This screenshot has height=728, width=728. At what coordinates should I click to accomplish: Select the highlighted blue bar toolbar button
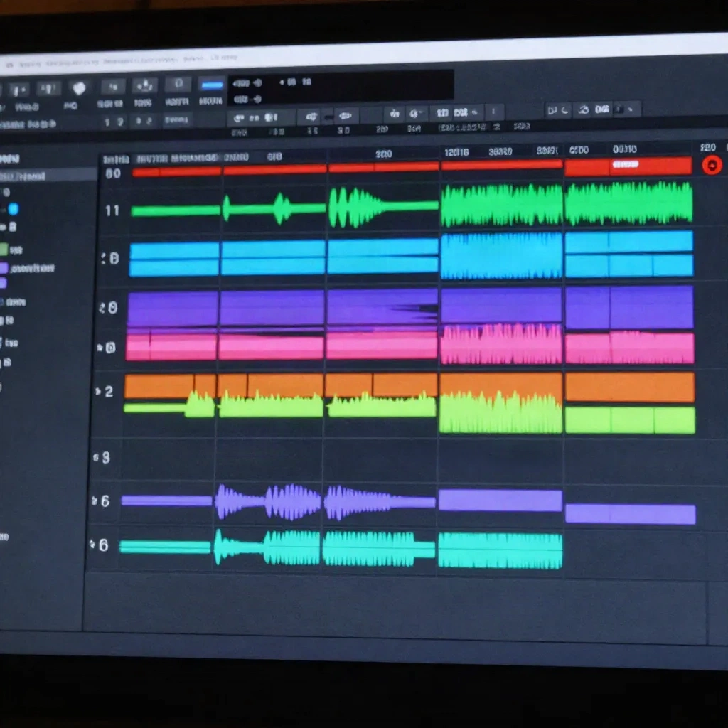pos(212,85)
